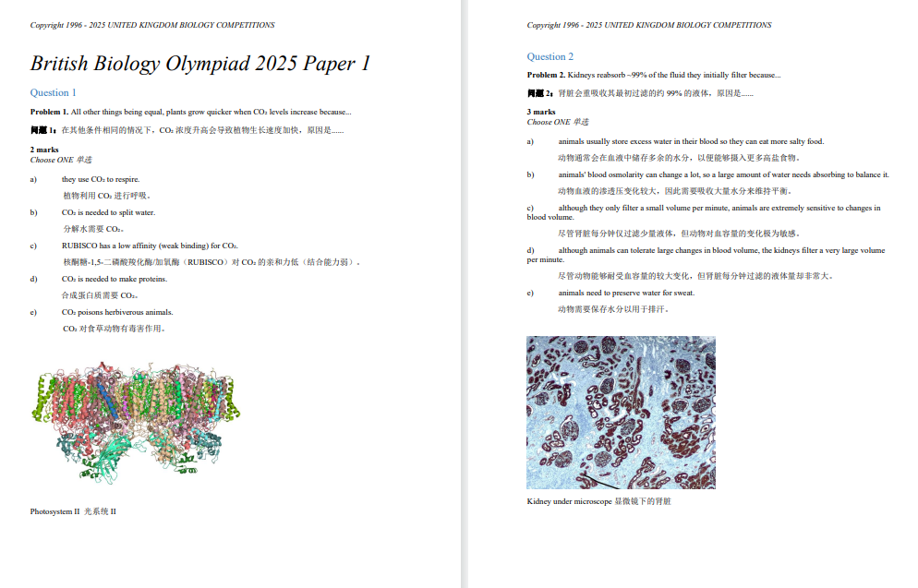Click the blue Question 1 heading
Screen dimensions: 918x588
click(54, 92)
